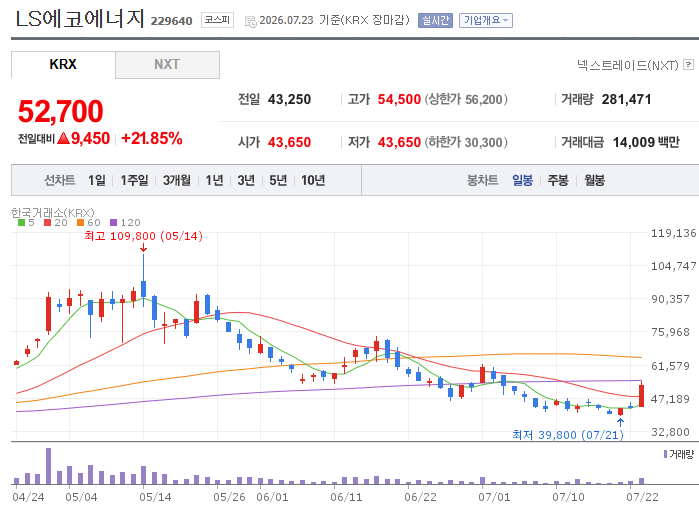Select the 1년 line chart period
Viewport: 699px width, 505px height.
click(x=214, y=180)
